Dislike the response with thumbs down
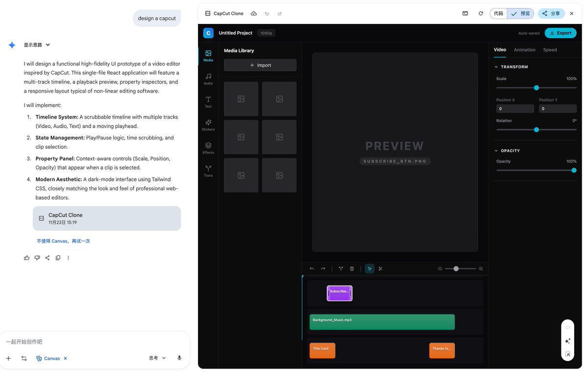The height and width of the screenshot is (372, 588). [37, 258]
